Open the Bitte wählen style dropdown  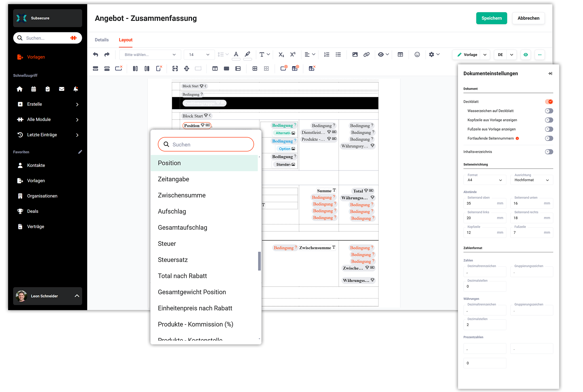click(x=150, y=55)
